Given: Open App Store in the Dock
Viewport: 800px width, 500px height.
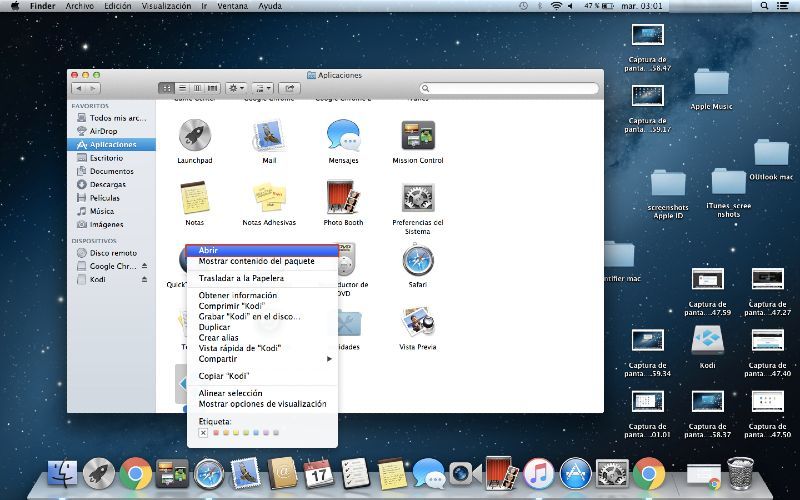Looking at the screenshot, I should 575,473.
